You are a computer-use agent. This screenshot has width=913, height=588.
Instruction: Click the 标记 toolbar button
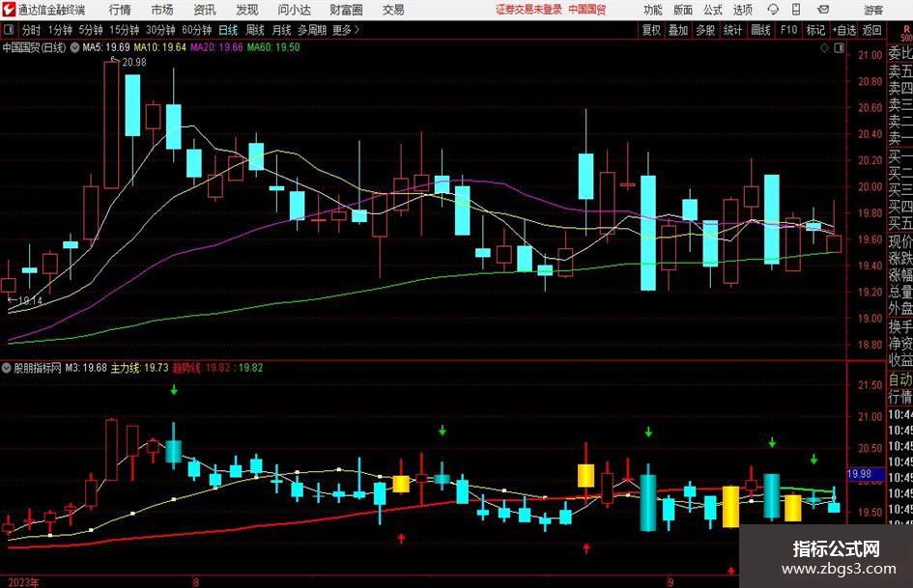pos(815,30)
